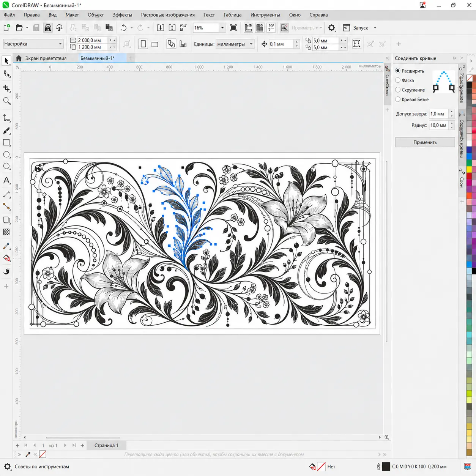Select the Скругление radio option
Screen dimensions: 476x476
(x=398, y=90)
